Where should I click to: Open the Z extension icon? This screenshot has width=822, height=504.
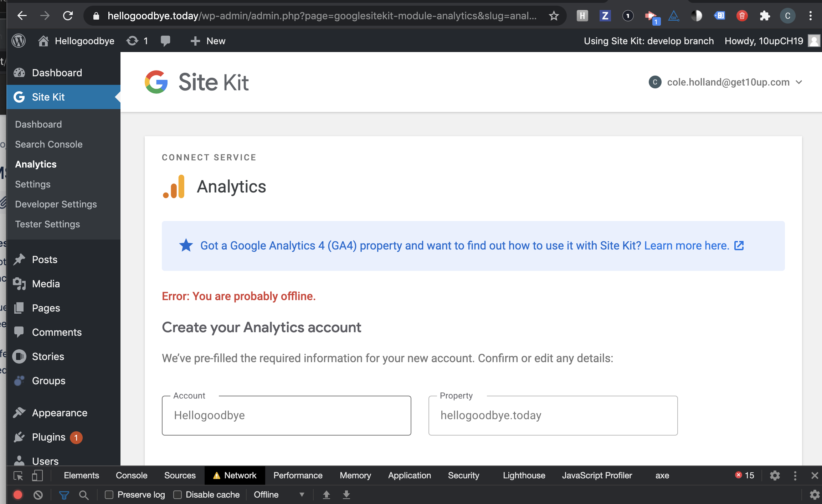pos(605,16)
